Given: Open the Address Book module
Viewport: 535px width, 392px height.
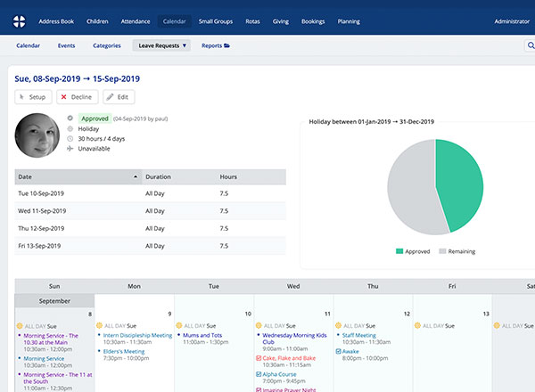Looking at the screenshot, I should click(x=56, y=21).
